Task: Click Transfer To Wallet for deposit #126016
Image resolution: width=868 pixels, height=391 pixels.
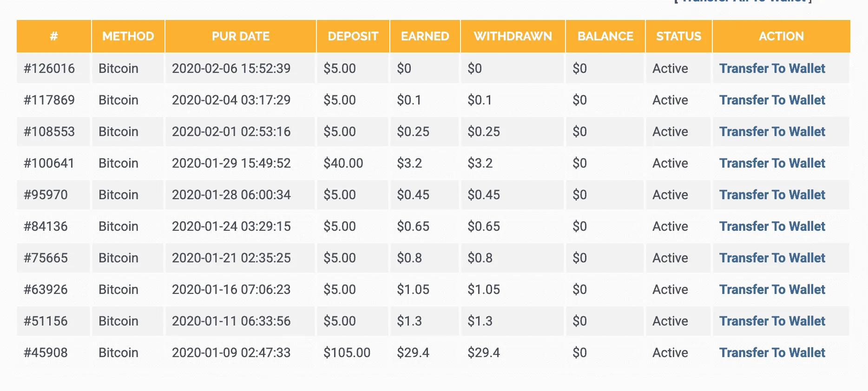Action: click(772, 68)
